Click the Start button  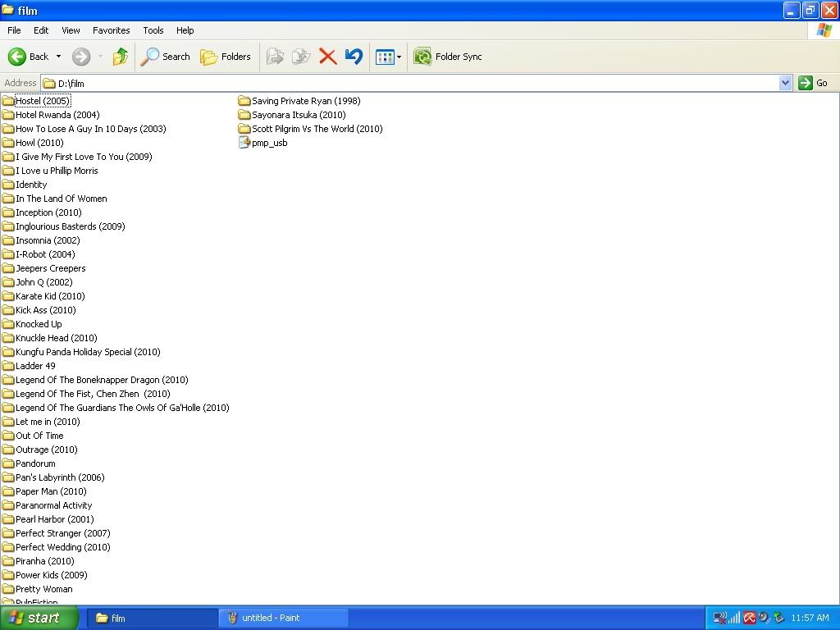[39, 618]
